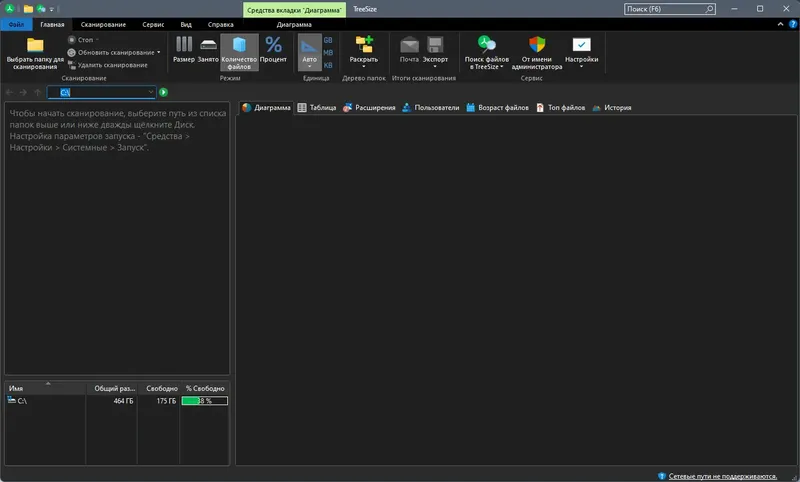Sort drives by Total size column header
The height and width of the screenshot is (482, 800).
point(112,388)
